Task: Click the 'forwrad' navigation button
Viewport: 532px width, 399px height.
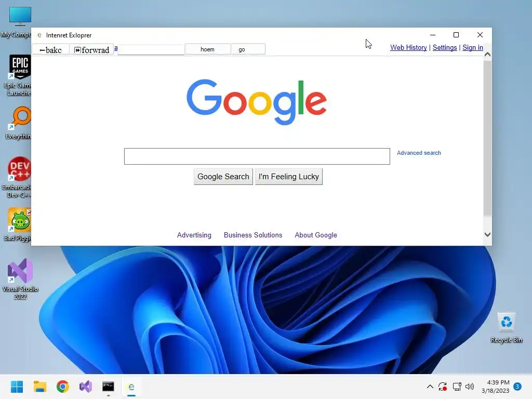Action: point(91,49)
